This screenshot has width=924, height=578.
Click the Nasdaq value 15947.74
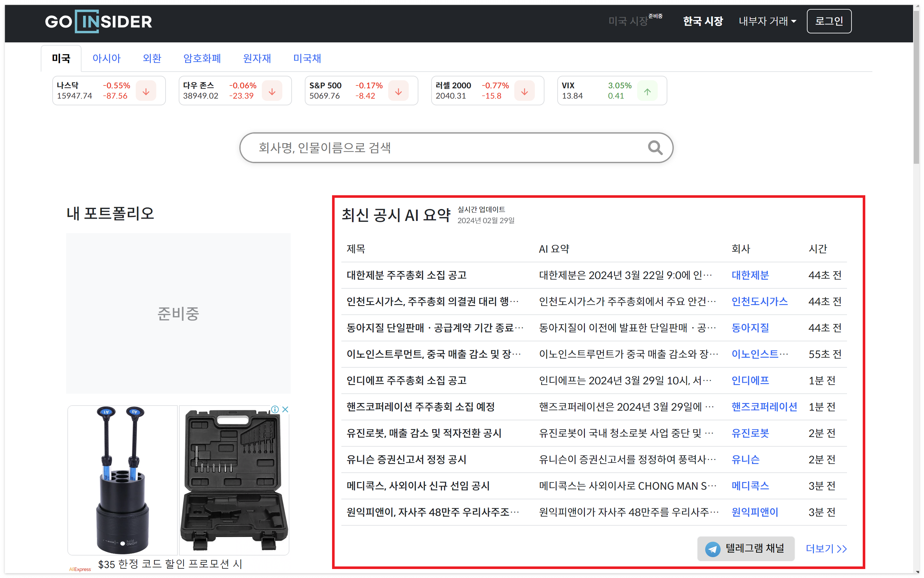[x=74, y=96]
